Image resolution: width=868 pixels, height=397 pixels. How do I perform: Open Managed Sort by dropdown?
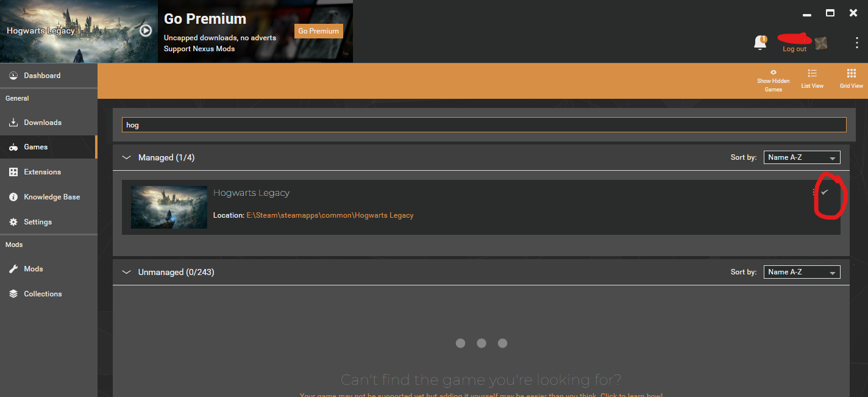pos(802,157)
